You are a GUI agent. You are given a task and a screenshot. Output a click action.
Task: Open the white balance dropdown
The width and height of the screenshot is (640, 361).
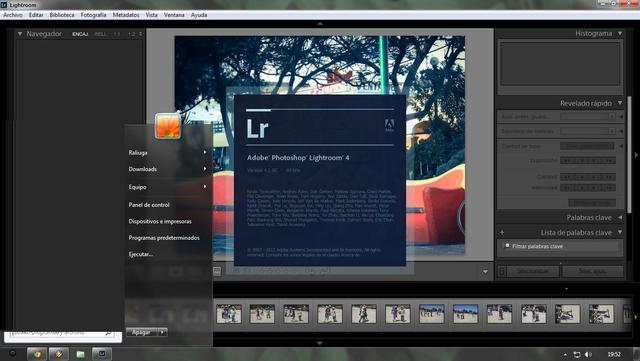(x=588, y=131)
